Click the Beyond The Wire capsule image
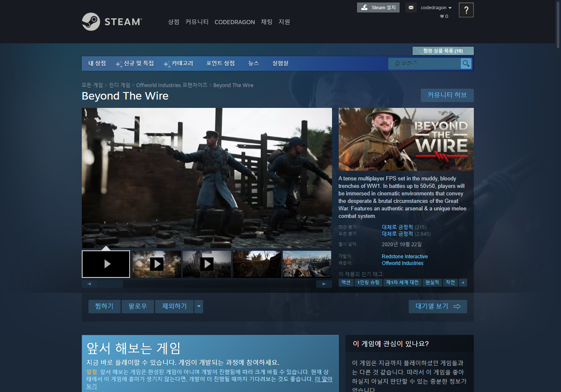Image resolution: width=561 pixels, height=392 pixels. [x=406, y=139]
